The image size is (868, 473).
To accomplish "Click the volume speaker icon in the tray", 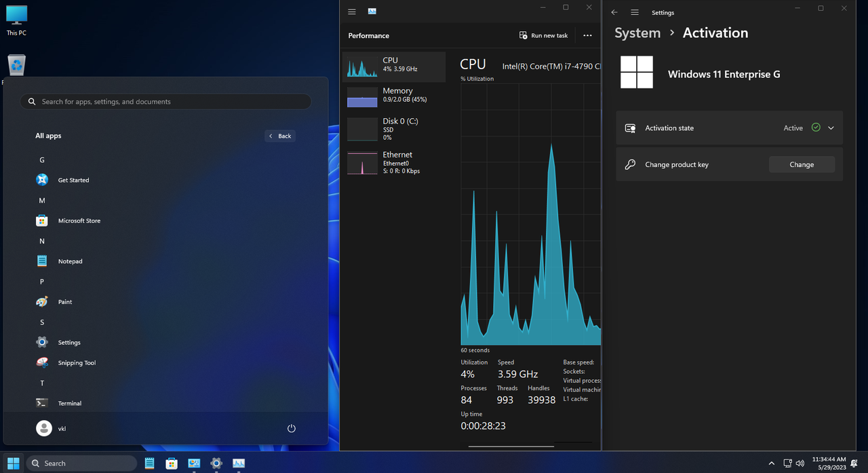I will 801,463.
